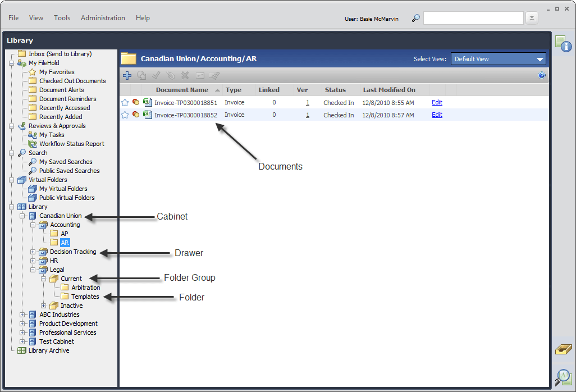Open the View menu

pos(36,18)
